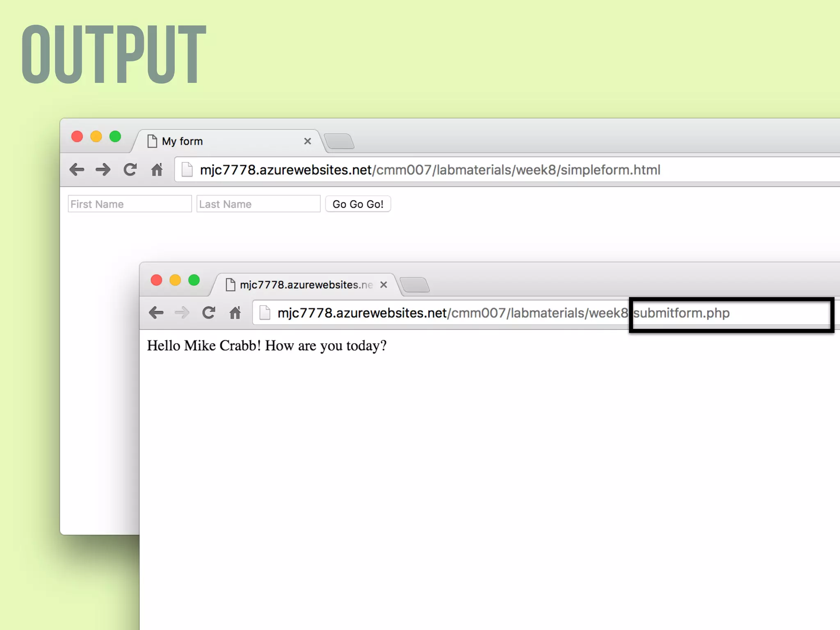Click the home icon in My form window
This screenshot has width=840, height=630.
click(157, 169)
